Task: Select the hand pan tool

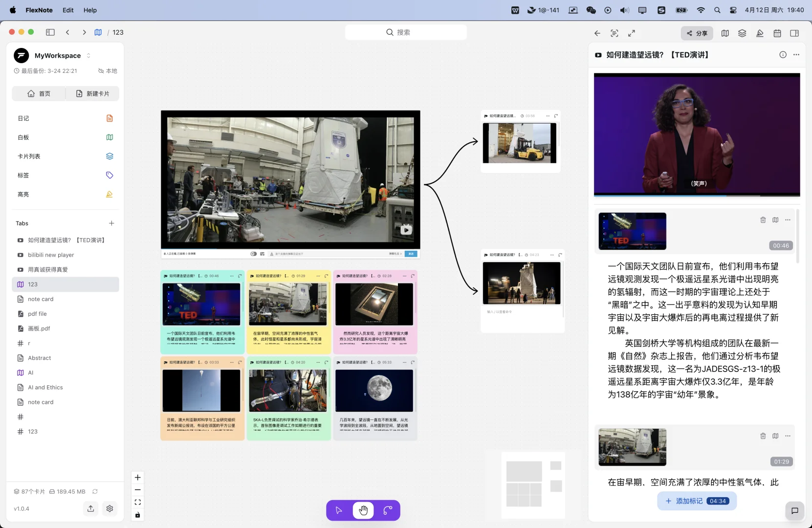Action: click(363, 510)
